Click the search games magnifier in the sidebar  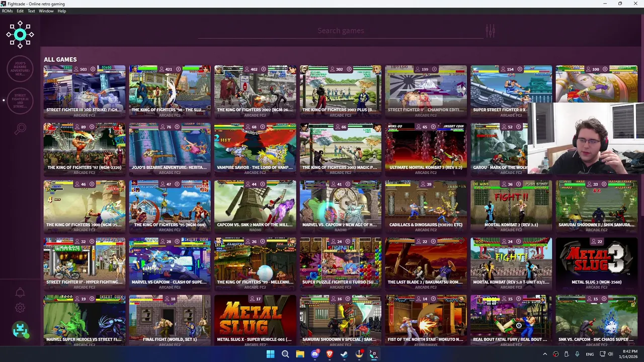pyautogui.click(x=20, y=129)
